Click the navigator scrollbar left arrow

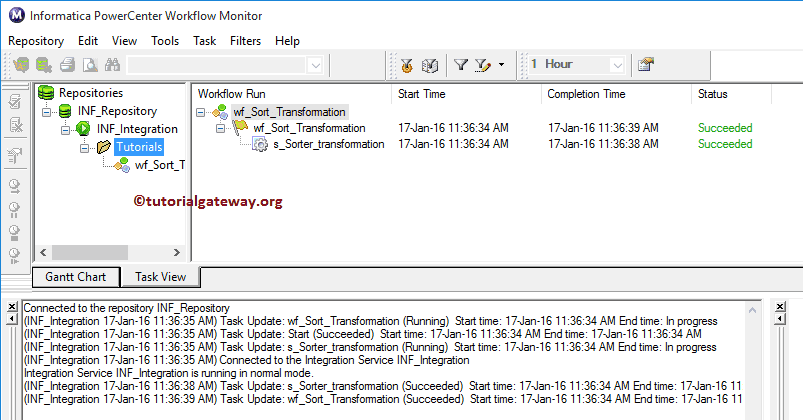[x=43, y=253]
